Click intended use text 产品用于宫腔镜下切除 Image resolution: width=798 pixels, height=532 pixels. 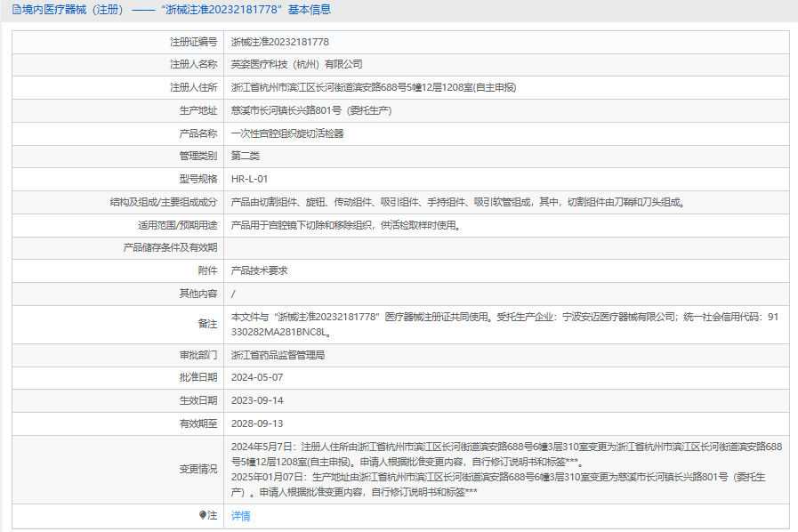(x=346, y=225)
